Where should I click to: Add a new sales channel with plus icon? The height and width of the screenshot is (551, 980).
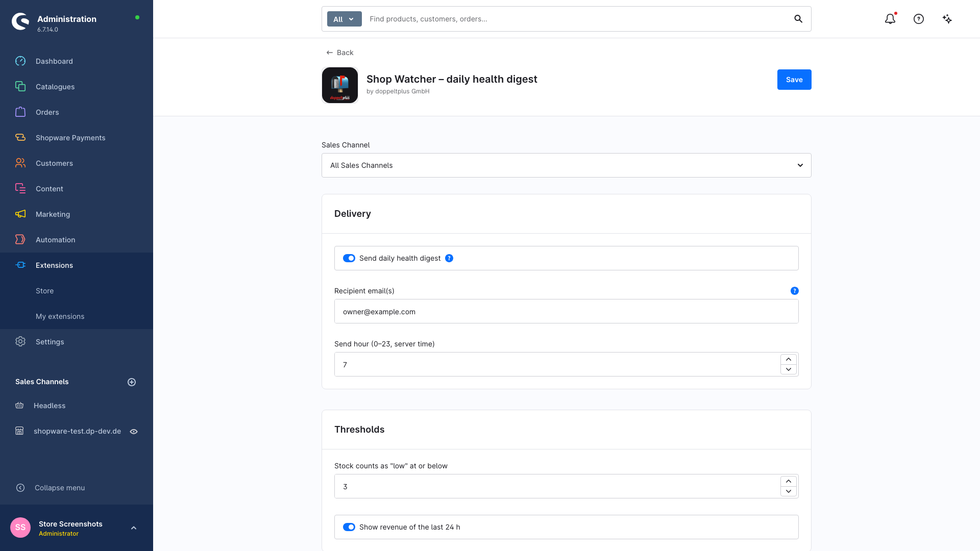(132, 382)
